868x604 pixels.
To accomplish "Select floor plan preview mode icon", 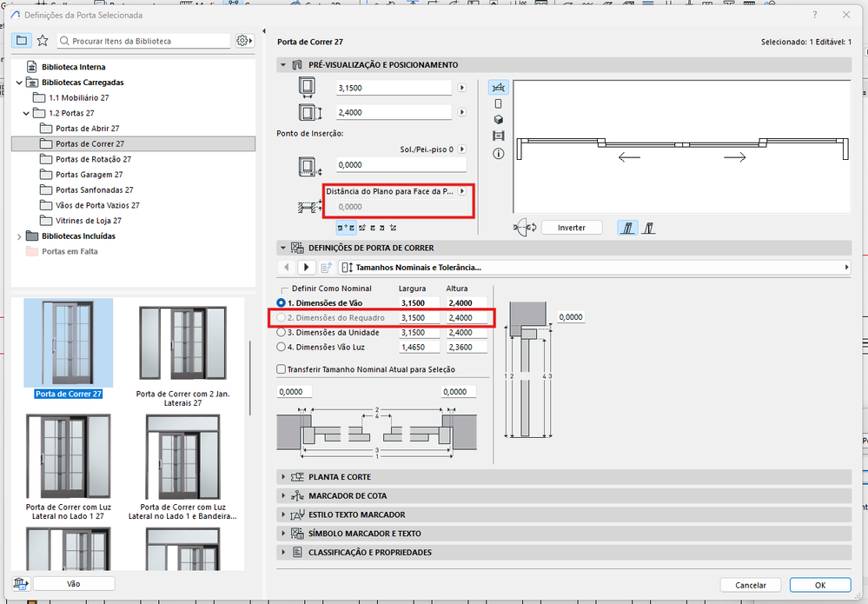I will pos(498,88).
